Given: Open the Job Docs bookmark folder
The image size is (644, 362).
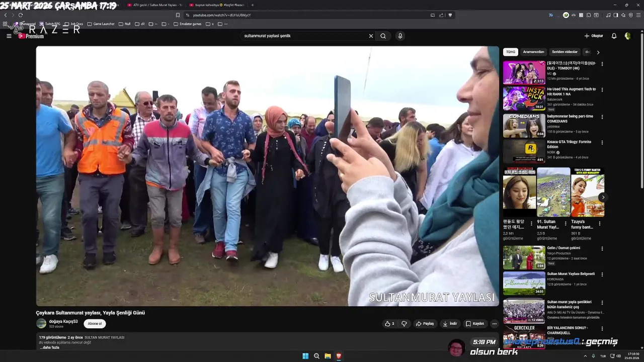Looking at the screenshot, I should pos(73,24).
